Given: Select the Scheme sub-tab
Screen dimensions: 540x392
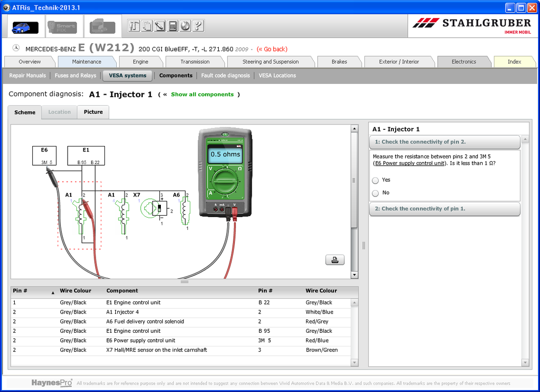Looking at the screenshot, I should (x=25, y=112).
